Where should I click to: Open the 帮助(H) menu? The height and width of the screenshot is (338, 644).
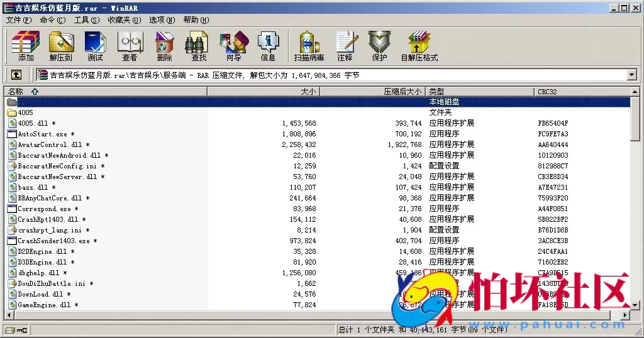click(x=196, y=19)
